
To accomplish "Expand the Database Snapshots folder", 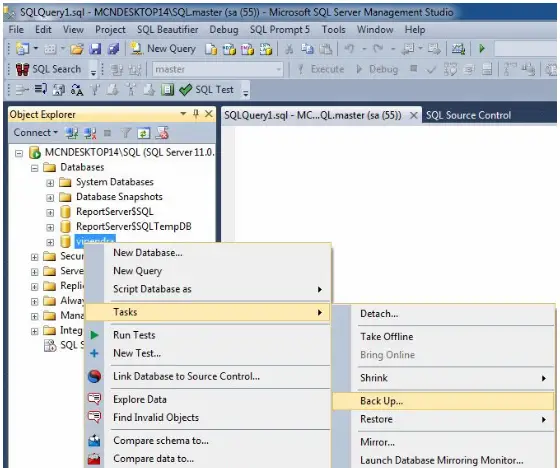I will pos(50,198).
